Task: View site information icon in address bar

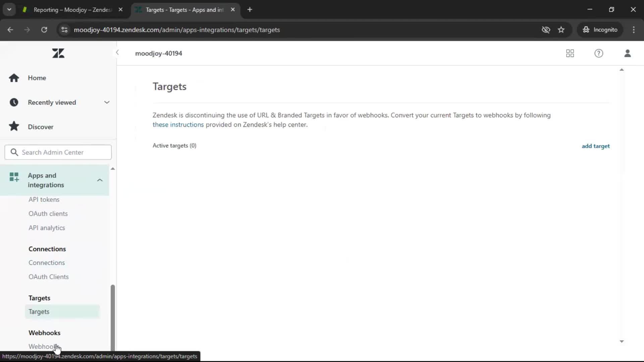Action: click(64, 30)
